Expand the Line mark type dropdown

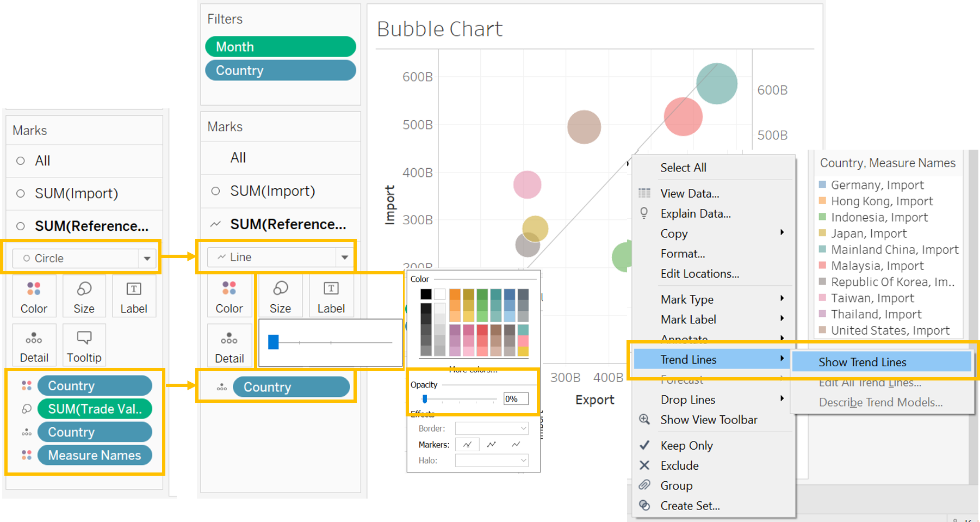tap(344, 257)
